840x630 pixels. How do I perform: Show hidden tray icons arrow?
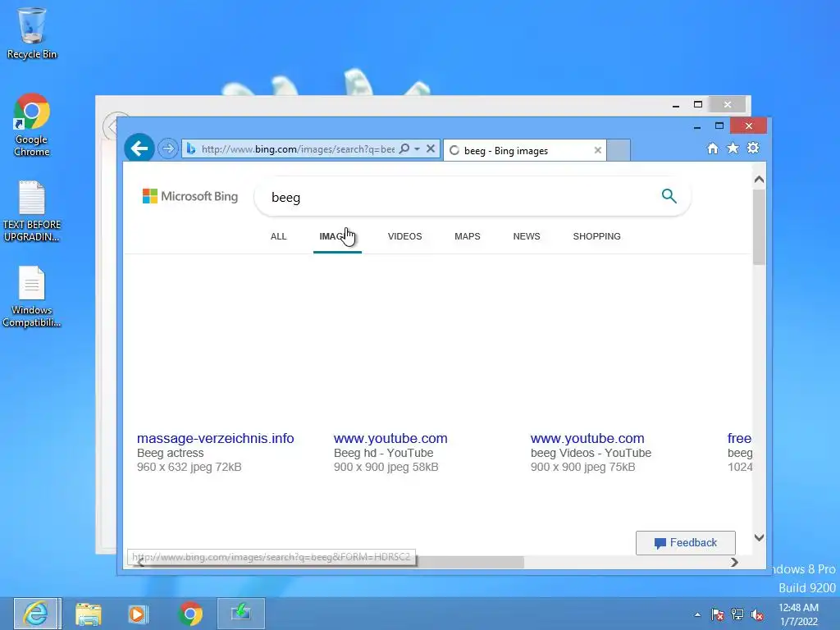[x=697, y=614]
